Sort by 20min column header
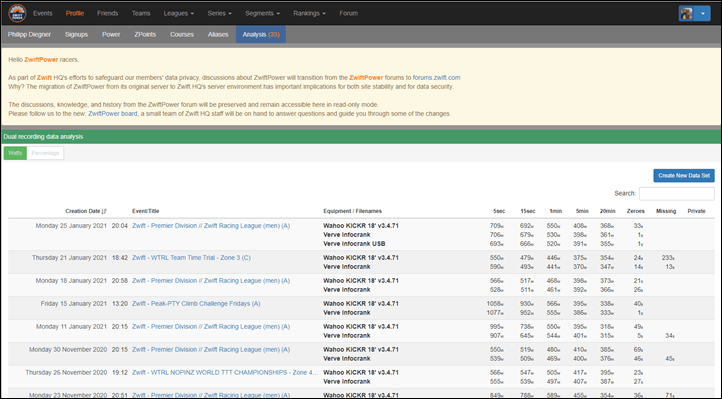Screen dimensions: 722x399 607,211
